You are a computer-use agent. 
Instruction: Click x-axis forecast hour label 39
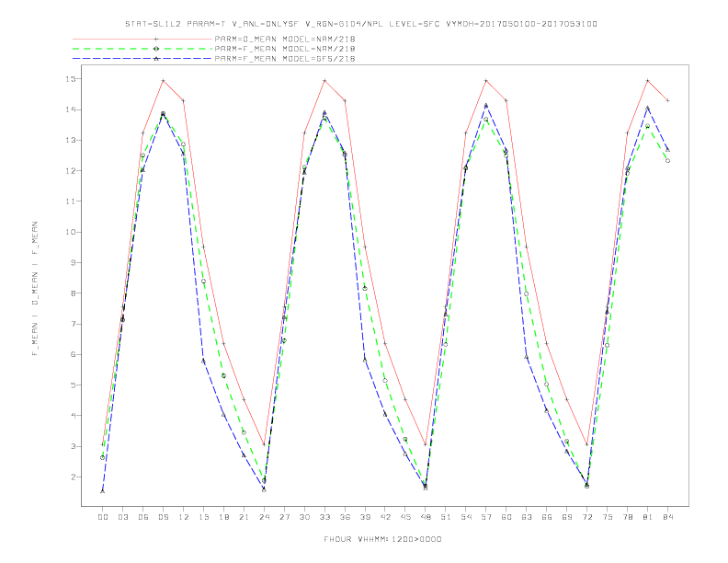tap(365, 517)
